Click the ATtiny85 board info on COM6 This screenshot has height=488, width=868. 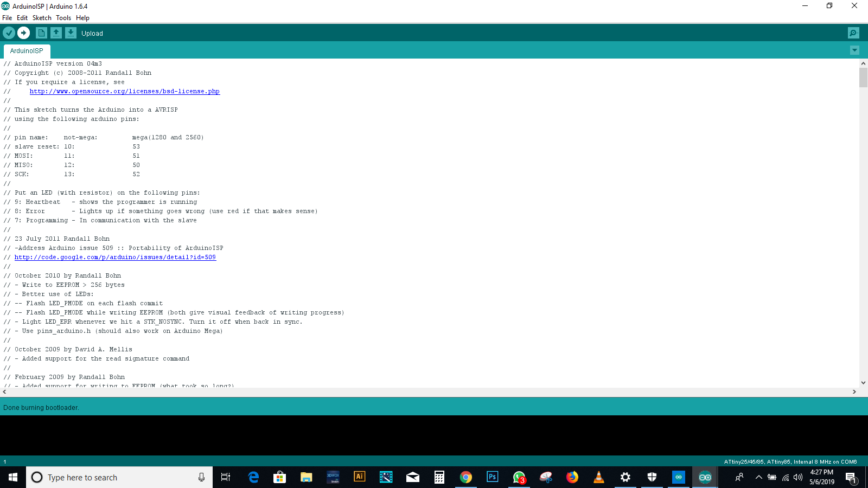790,462
